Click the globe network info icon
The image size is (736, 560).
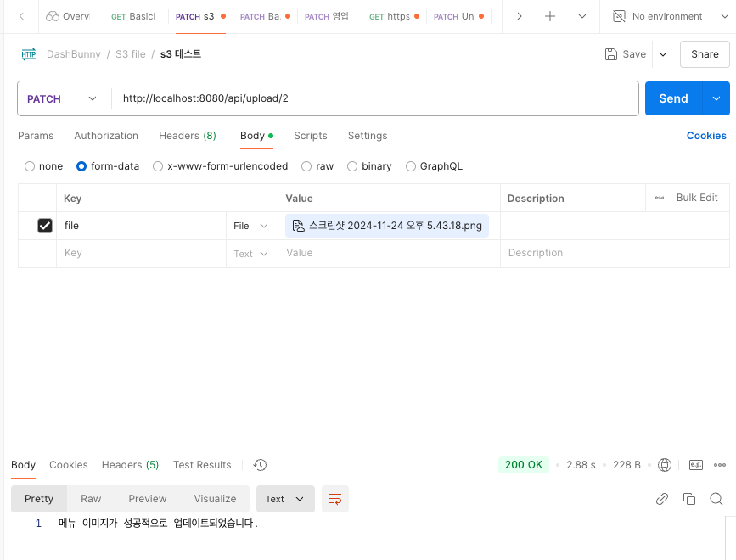tap(665, 465)
